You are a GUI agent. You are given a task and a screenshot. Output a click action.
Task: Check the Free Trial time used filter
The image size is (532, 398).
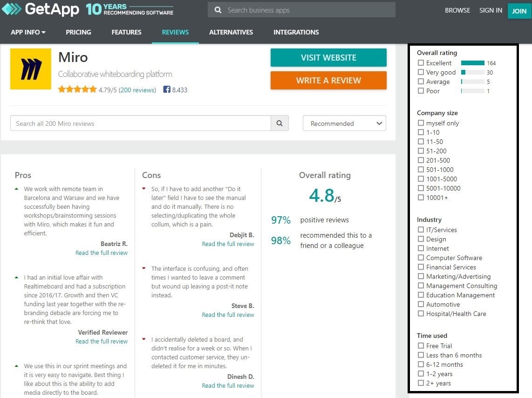coord(421,346)
